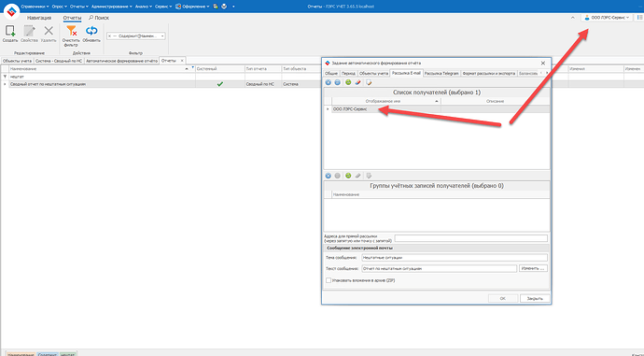Open the Администрирование menu
The image size is (644, 356).
[111, 7]
